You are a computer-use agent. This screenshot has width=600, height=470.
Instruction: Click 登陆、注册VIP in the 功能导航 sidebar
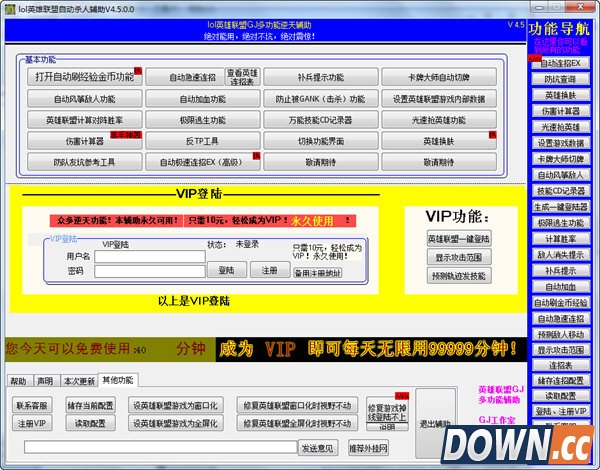pyautogui.click(x=561, y=411)
